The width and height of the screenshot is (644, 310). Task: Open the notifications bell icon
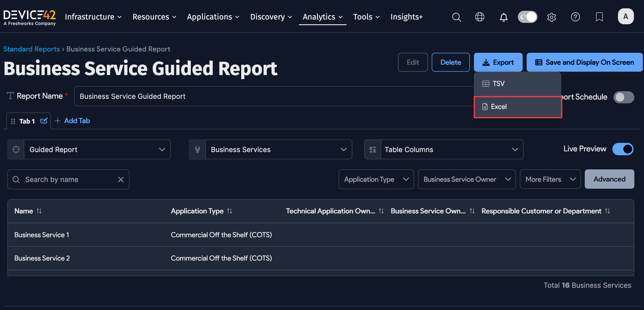tap(504, 17)
